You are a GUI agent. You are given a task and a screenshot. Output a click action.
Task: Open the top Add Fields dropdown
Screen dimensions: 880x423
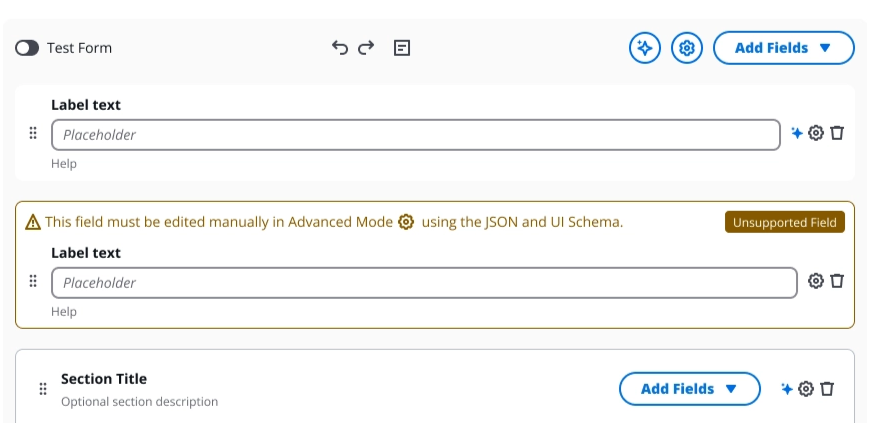pos(783,47)
